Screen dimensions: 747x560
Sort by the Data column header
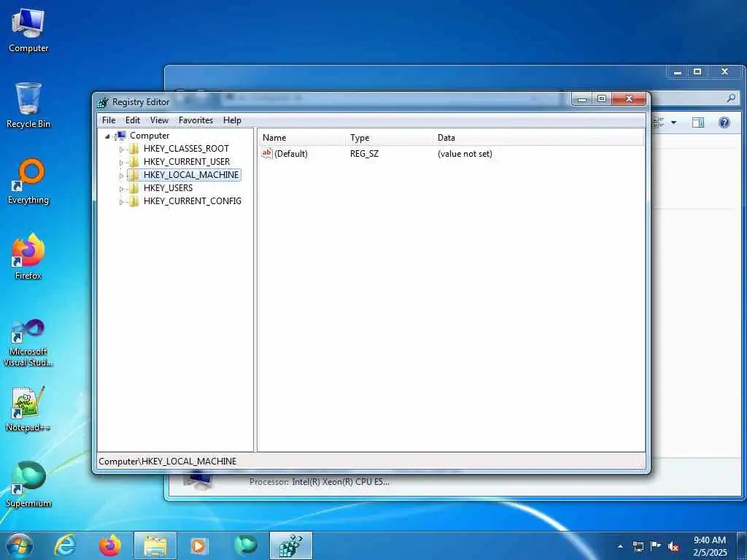pos(538,138)
